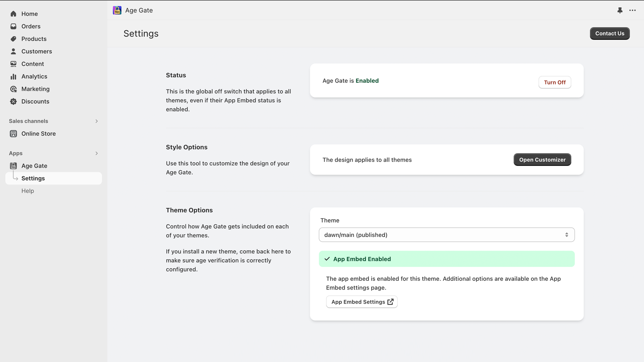
Task: Click the App Embed Enabled status banner
Action: [x=446, y=259]
